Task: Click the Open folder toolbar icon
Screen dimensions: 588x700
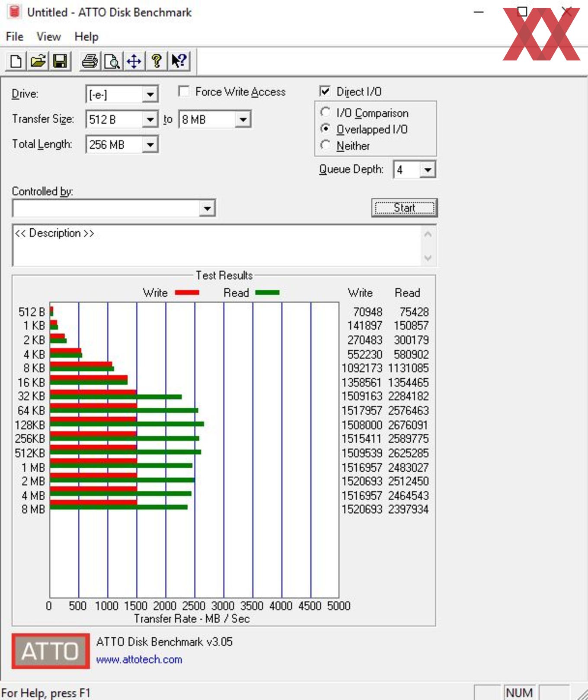Action: point(38,61)
